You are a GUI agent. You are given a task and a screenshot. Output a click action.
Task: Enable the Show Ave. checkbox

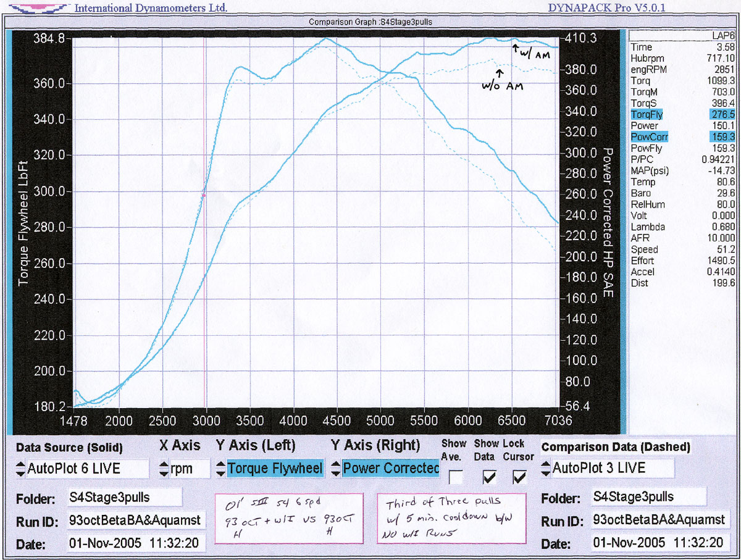coord(456,477)
